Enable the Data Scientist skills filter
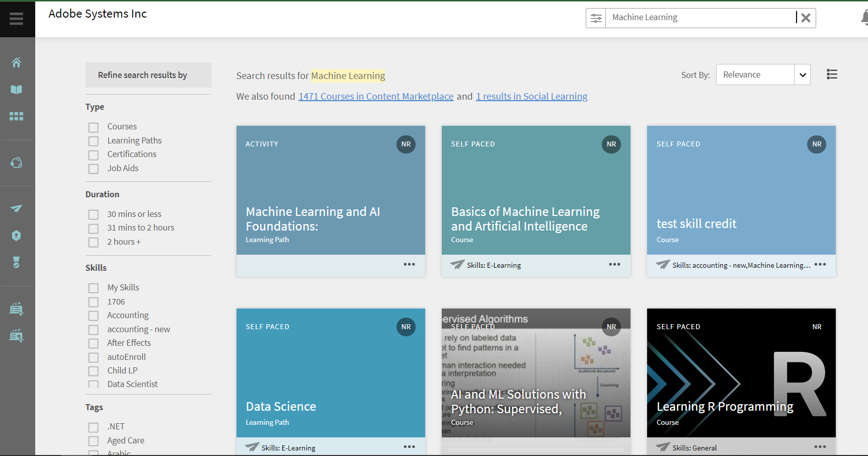The image size is (868, 456). [93, 385]
